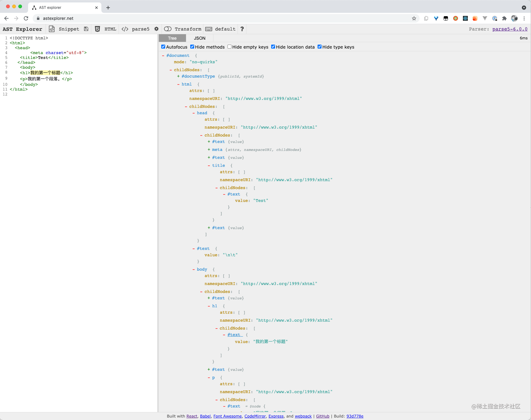Switch to the Tree tab
Viewport: 531px width, 420px height.
(172, 38)
